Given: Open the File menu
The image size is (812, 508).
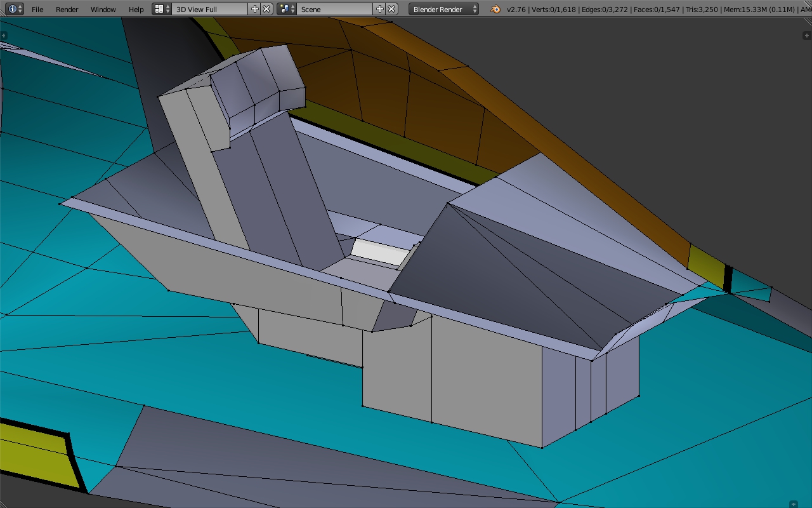Looking at the screenshot, I should (37, 10).
